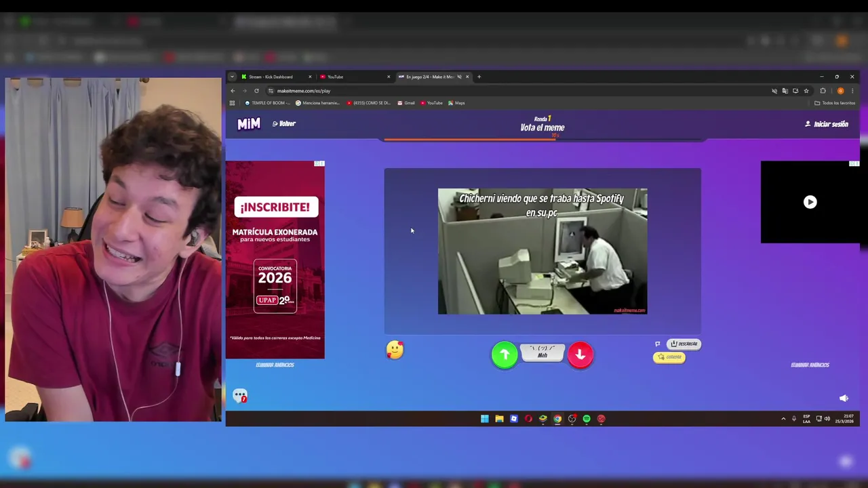This screenshot has height=488, width=868.
Task: Click Iniciar sesión to log in
Action: pyautogui.click(x=827, y=124)
